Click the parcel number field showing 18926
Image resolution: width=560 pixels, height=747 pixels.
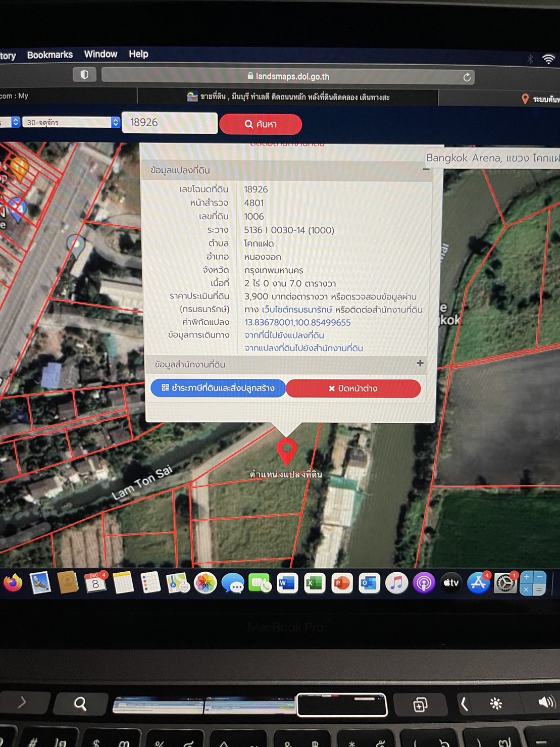pos(169,123)
